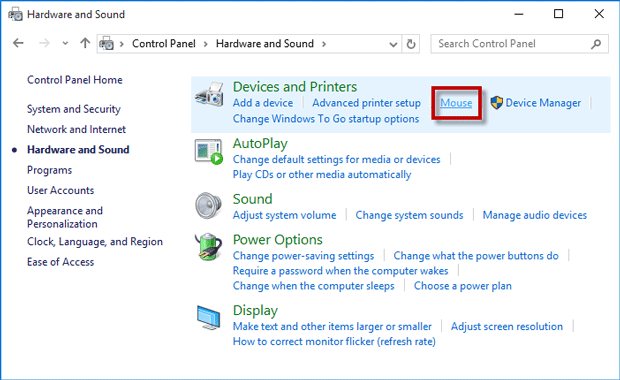Screen dimensions: 620x380
Task: Open Manage audio devices
Action: [535, 215]
